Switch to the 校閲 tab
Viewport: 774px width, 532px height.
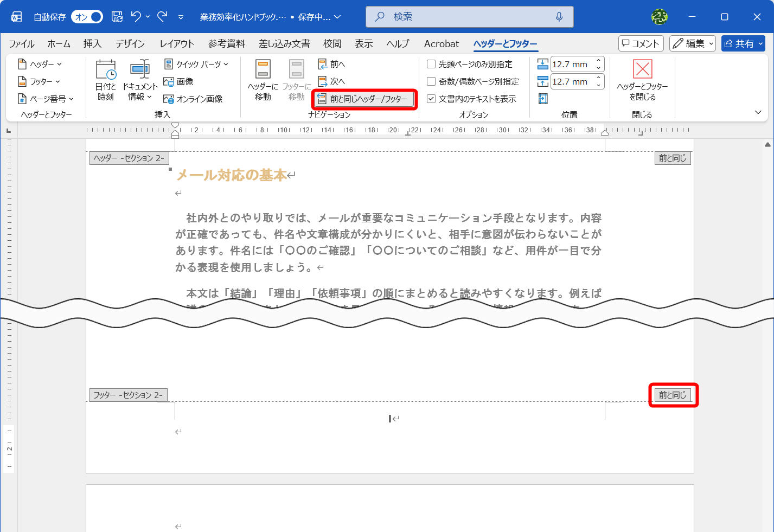[x=332, y=43]
